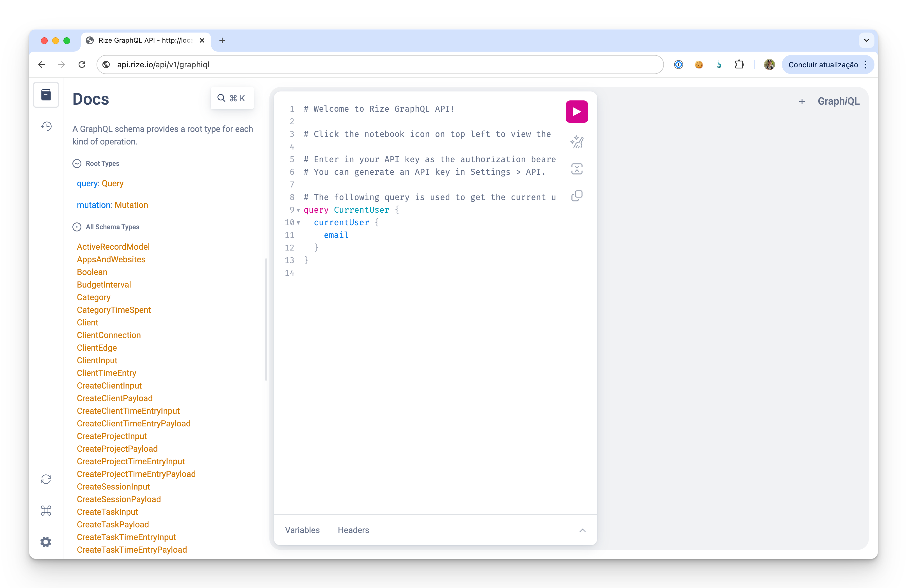
Task: Re-fetch the GraphQL schema with the refresh icon
Action: (x=46, y=479)
